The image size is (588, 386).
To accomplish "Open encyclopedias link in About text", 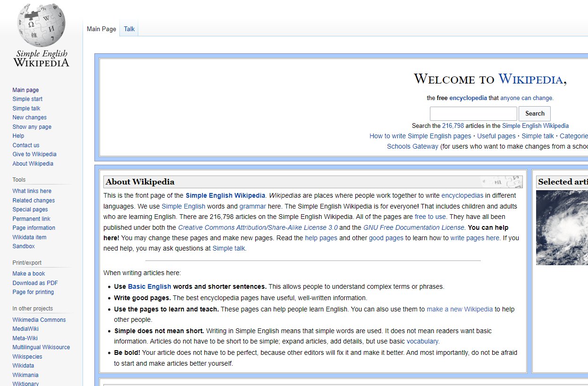I will tap(462, 195).
